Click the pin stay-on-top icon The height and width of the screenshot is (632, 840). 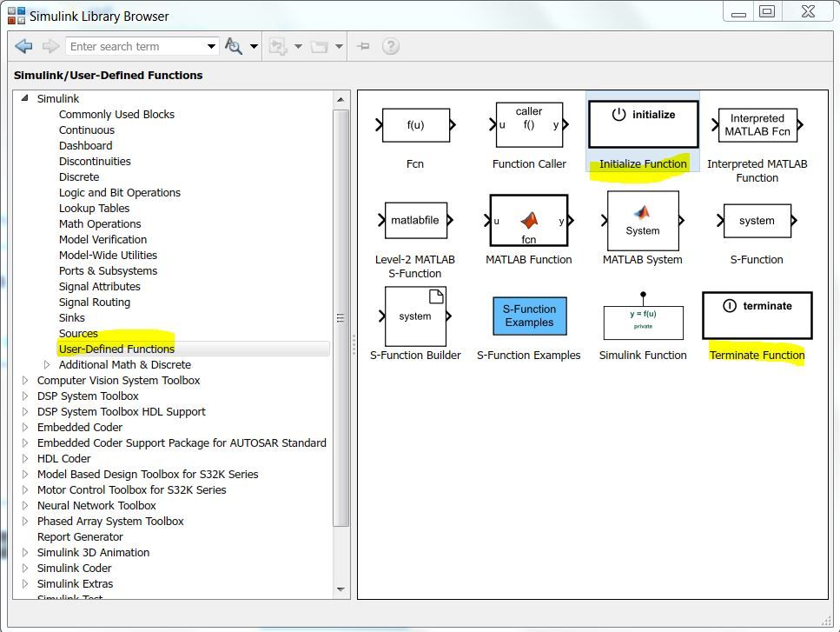(363, 47)
